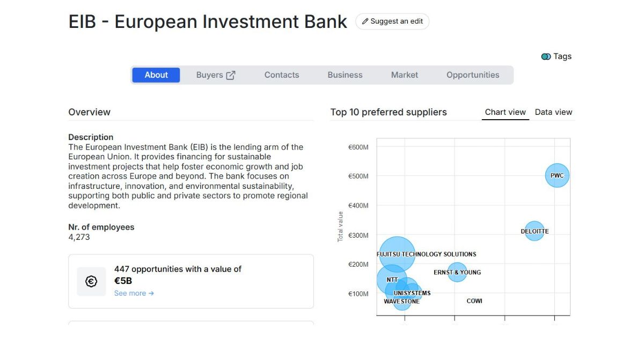Click the Deloitte bubble in chart
The image size is (644, 337).
point(534,231)
